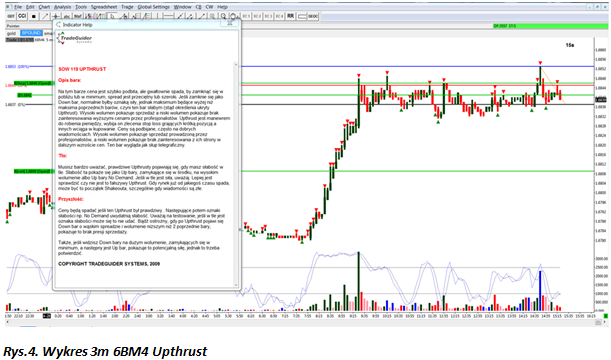Select the vertical line drawing tool
611x360 pixels.
[157, 16]
